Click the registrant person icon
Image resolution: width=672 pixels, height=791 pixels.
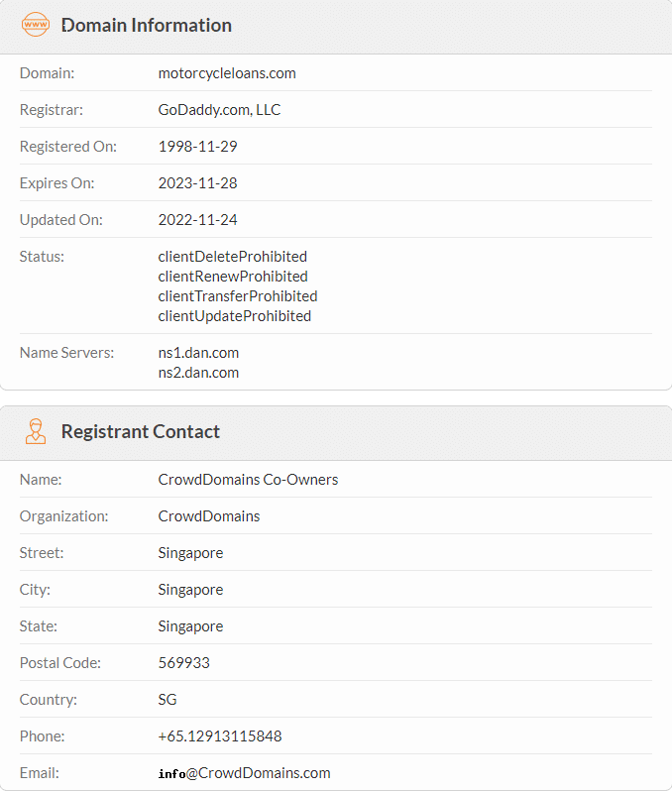coord(36,431)
